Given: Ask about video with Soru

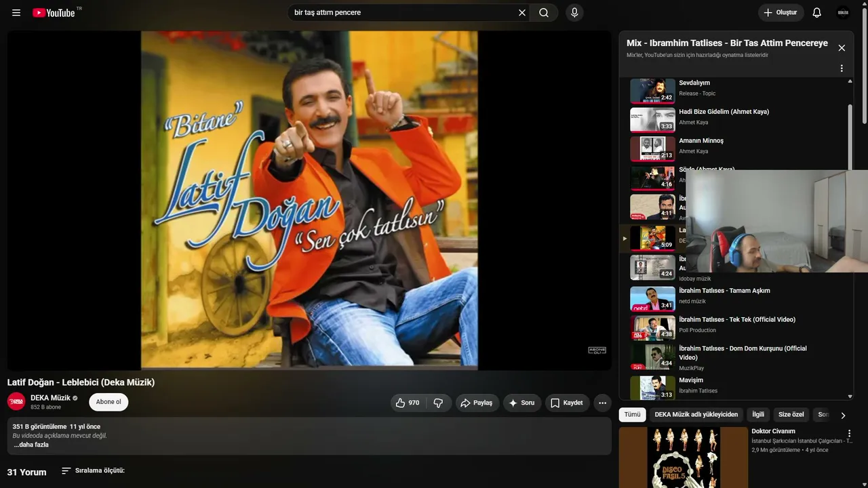Looking at the screenshot, I should 522,403.
